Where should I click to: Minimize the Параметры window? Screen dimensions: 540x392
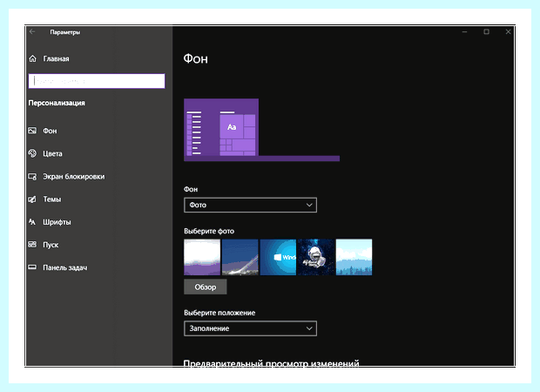tap(464, 31)
